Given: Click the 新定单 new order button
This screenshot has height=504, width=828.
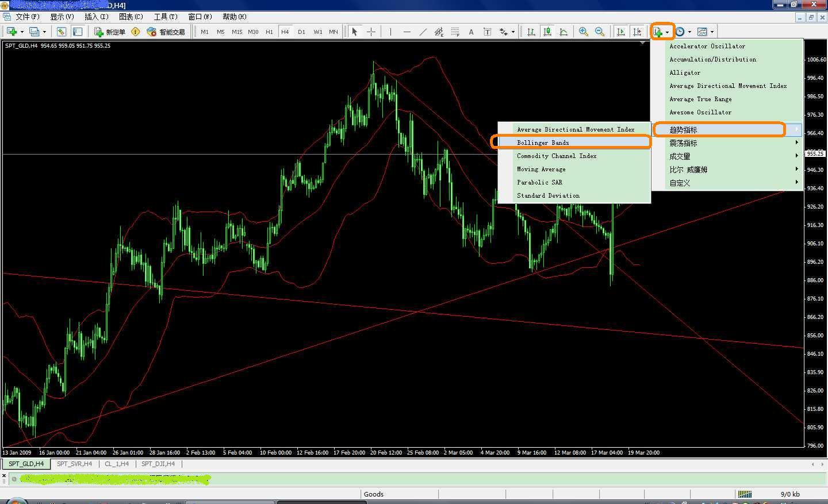Looking at the screenshot, I should 110,32.
